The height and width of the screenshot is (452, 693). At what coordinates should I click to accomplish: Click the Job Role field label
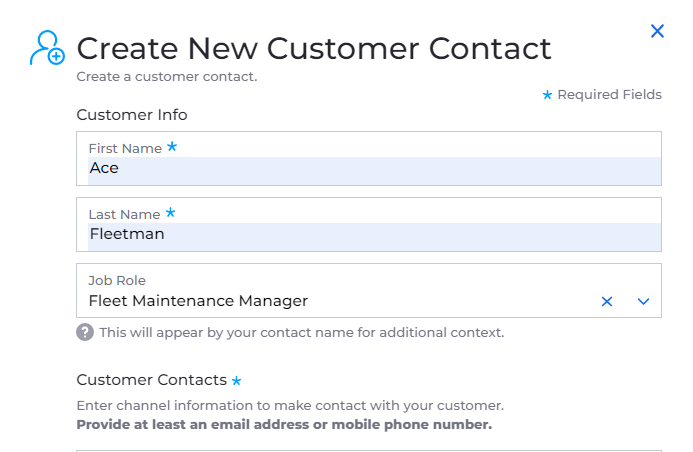click(117, 281)
